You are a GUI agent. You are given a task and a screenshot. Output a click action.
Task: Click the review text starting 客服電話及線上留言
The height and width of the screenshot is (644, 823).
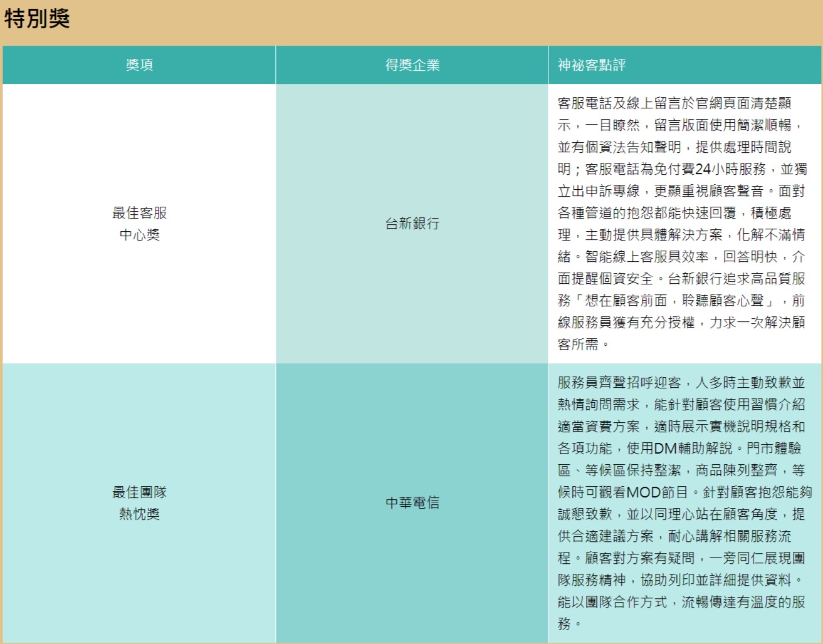681,224
